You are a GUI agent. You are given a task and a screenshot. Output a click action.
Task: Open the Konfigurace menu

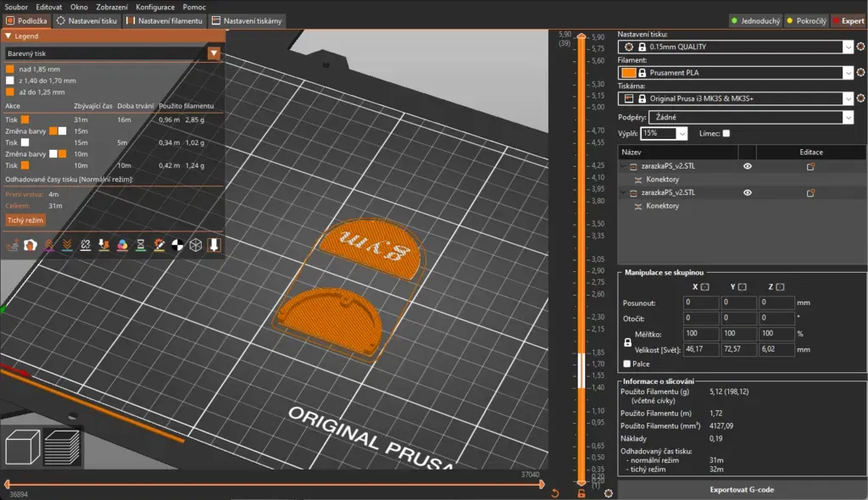(155, 7)
